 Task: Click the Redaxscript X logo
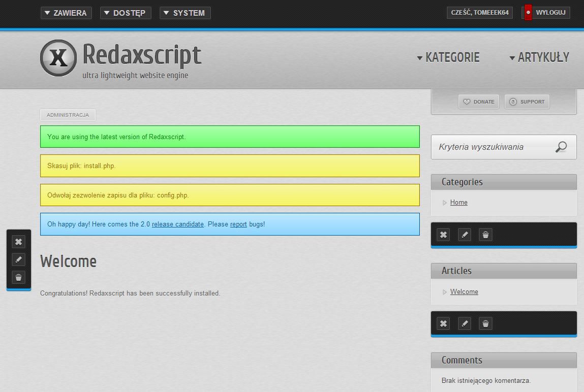tap(58, 58)
